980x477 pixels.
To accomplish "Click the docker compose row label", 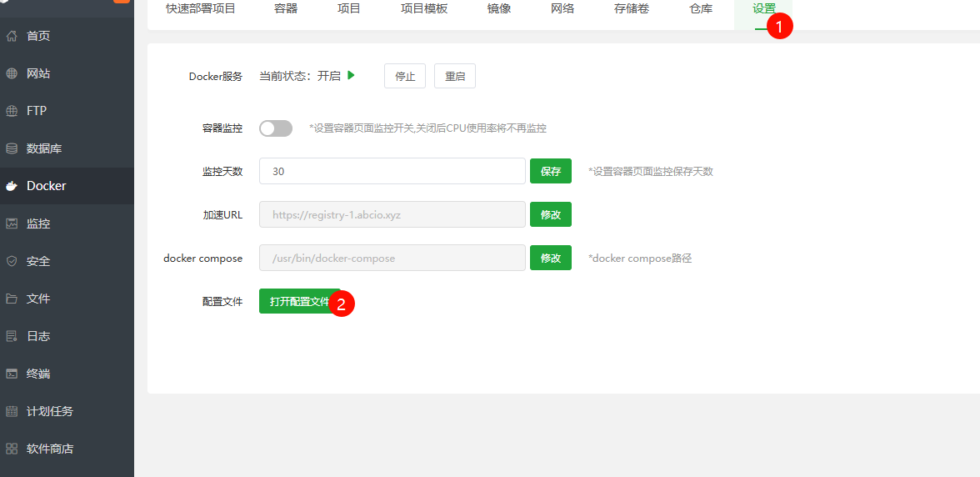I will [x=203, y=259].
